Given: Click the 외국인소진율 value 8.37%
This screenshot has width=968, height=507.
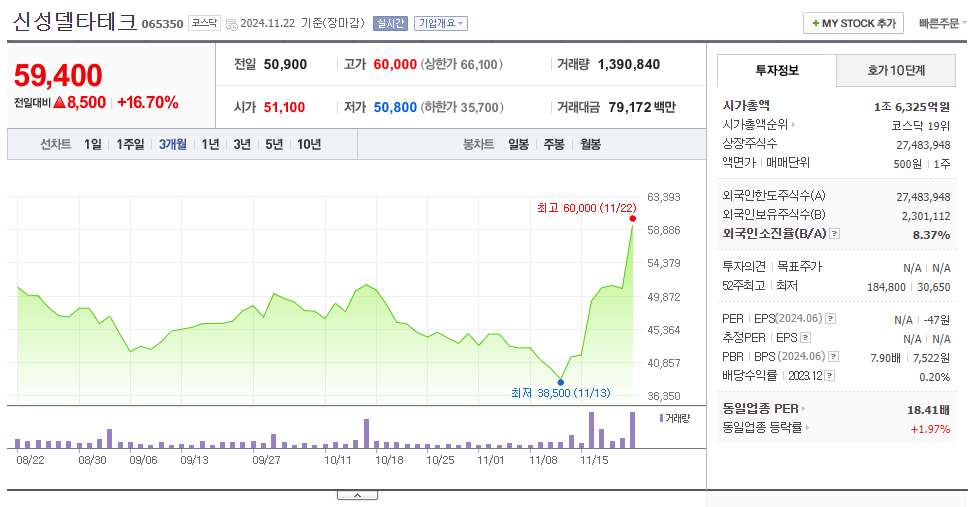Looking at the screenshot, I should (x=931, y=235).
